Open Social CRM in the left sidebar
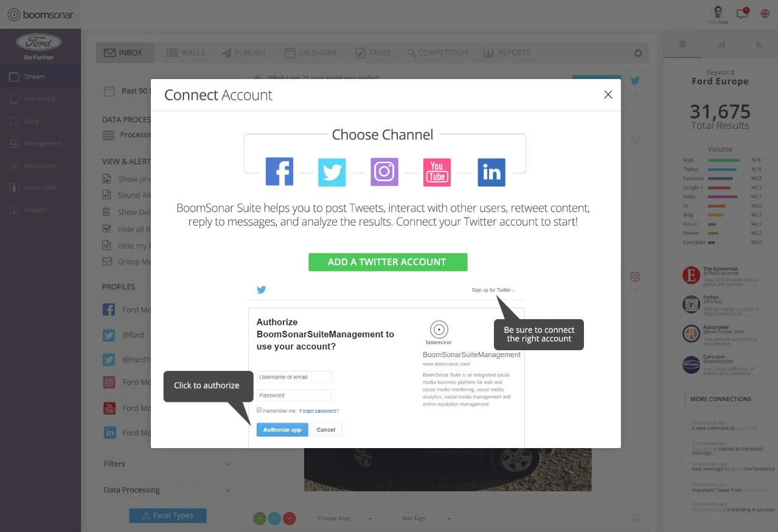This screenshot has height=532, width=778. pos(40,187)
